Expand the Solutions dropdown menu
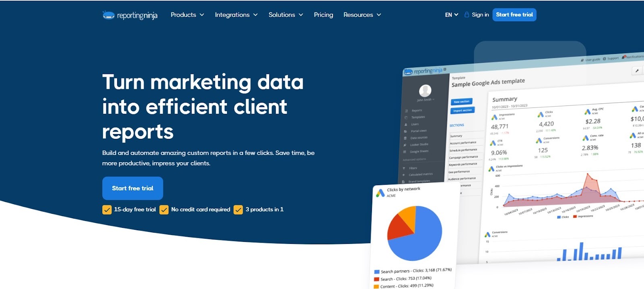The width and height of the screenshot is (644, 289). pyautogui.click(x=286, y=15)
